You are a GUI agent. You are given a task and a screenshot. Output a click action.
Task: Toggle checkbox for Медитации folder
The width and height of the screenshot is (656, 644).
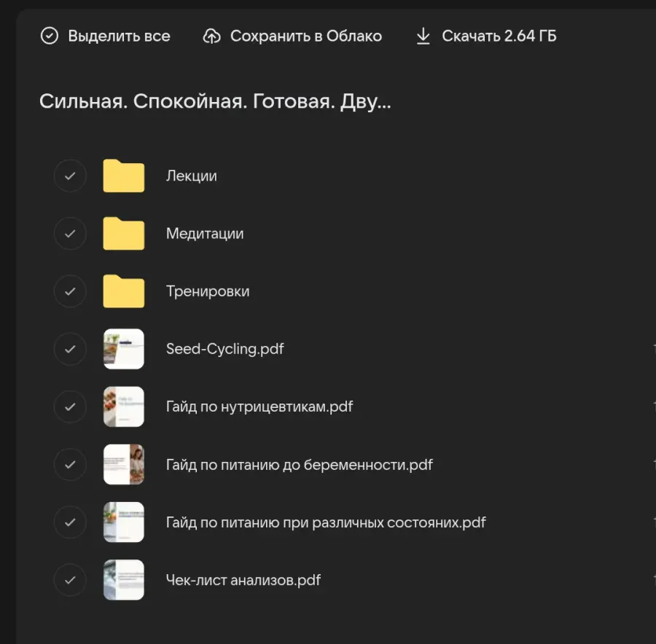coord(70,233)
